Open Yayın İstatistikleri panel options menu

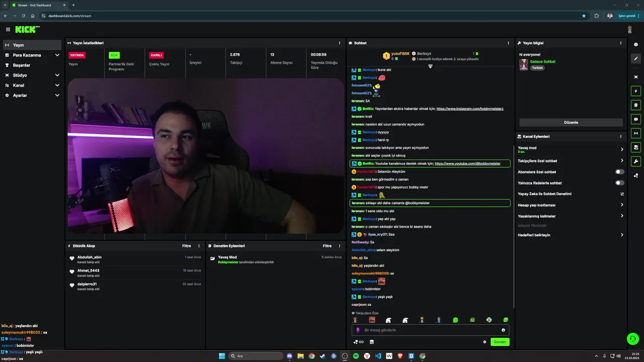coord(340,43)
